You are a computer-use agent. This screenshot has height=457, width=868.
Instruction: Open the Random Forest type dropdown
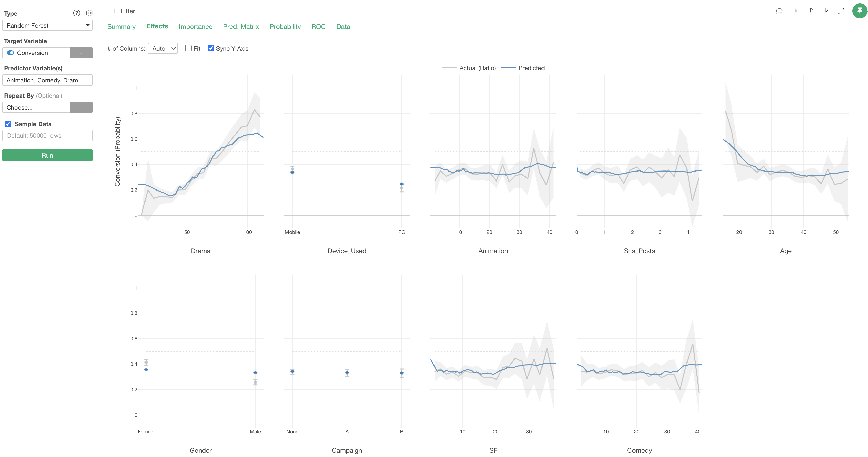tap(47, 26)
